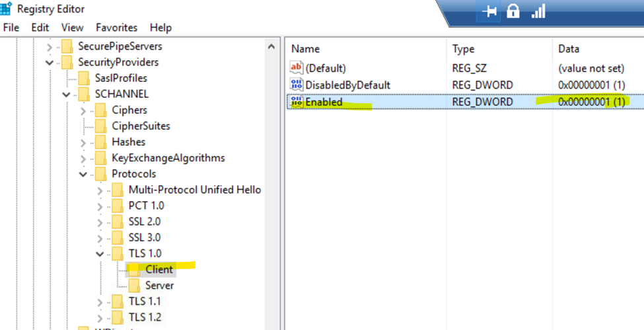This screenshot has height=330, width=644.
Task: Expand the TLS 1.2 node
Action: [x=100, y=318]
